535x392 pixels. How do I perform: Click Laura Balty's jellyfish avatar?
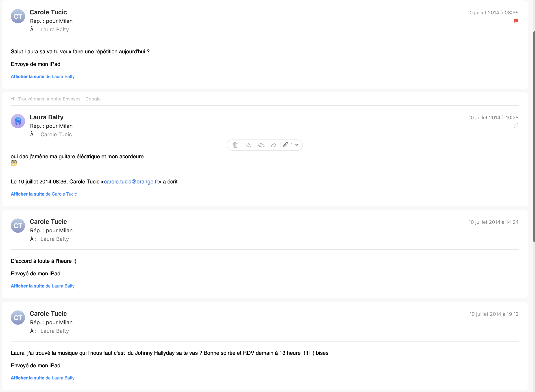point(18,121)
